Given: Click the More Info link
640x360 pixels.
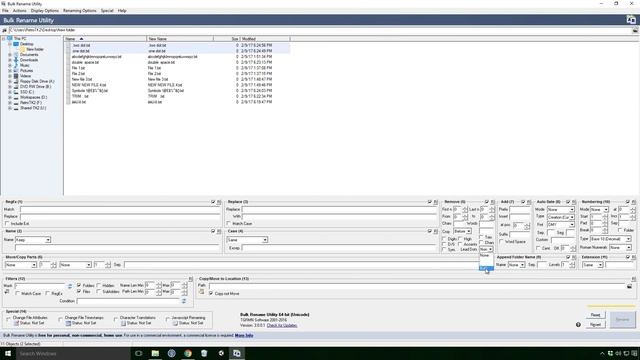Looking at the screenshot, I should [244, 336].
